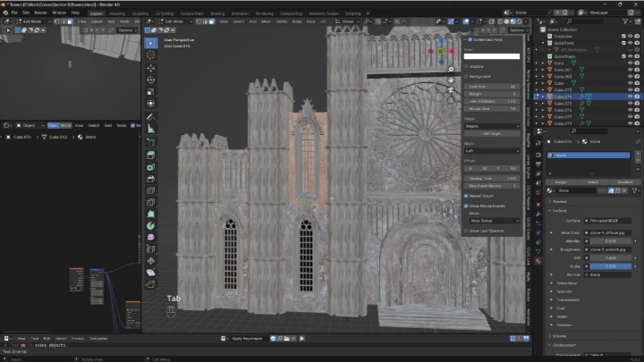Select the Edge Slide tool
Image resolution: width=644 pixels, height=362 pixels.
[x=151, y=249]
